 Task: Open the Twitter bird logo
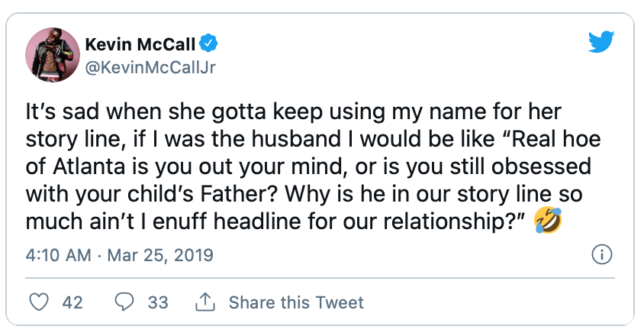pos(601,42)
